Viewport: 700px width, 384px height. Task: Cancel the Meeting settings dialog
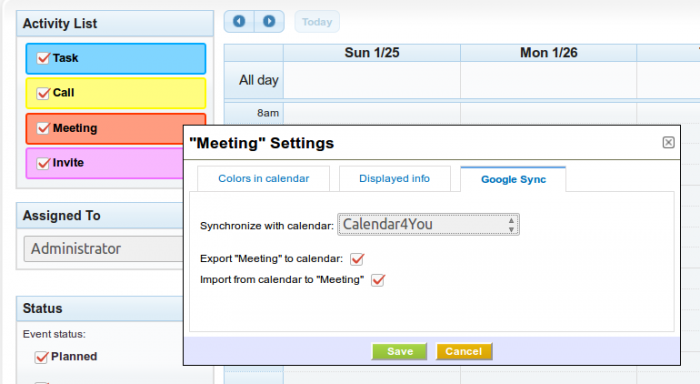(464, 351)
